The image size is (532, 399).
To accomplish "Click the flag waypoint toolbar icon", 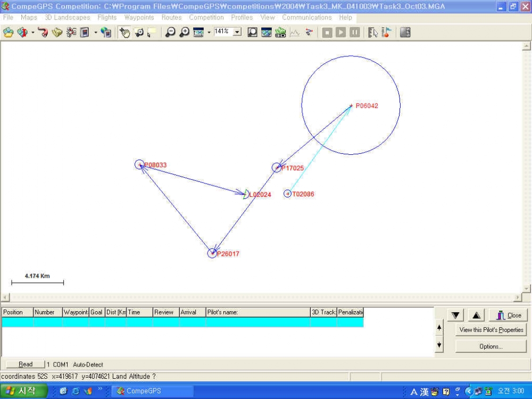I will pyautogui.click(x=387, y=32).
